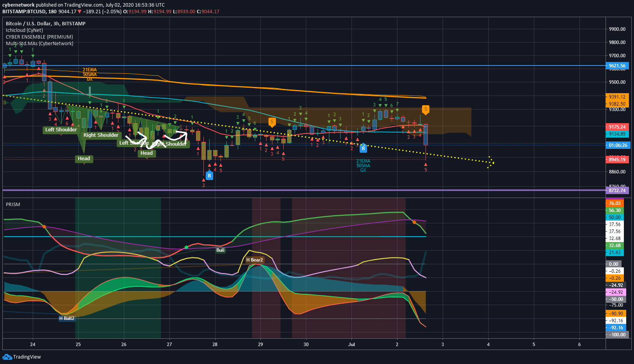Click the Bull label in the PRISM pane

click(x=220, y=250)
